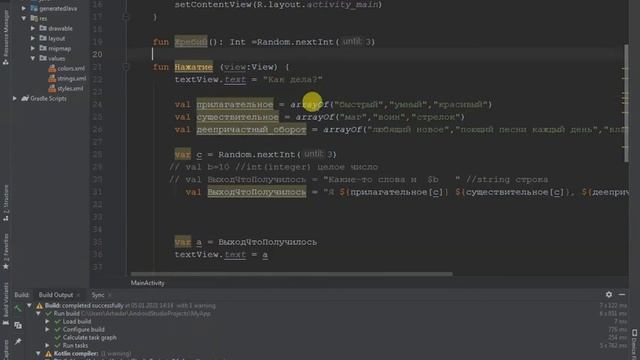Expand the layout folder
The height and width of the screenshot is (360, 640).
33,38
